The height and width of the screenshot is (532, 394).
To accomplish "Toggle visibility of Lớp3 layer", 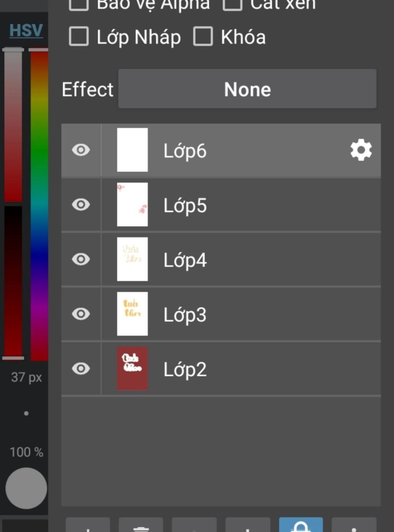I will coord(81,314).
